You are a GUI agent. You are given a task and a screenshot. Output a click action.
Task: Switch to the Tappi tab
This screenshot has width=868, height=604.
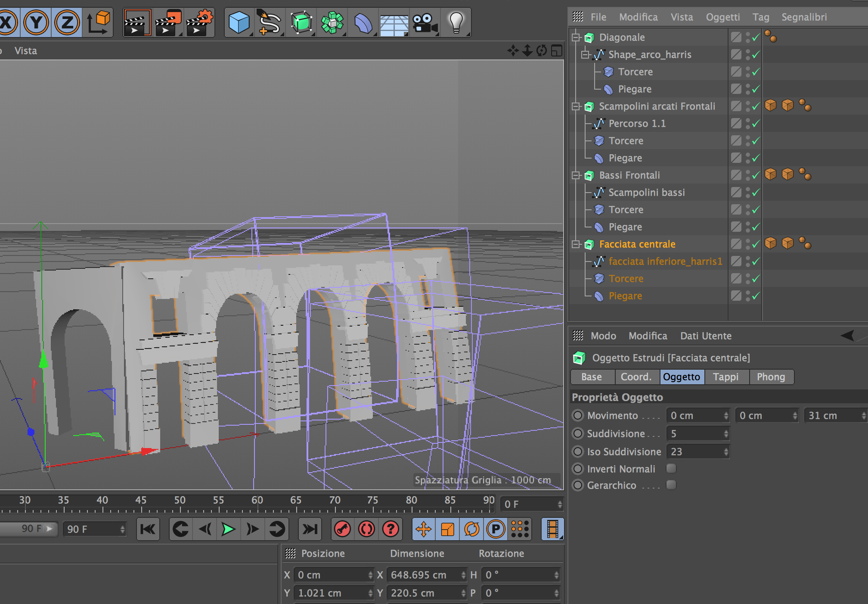tap(725, 377)
